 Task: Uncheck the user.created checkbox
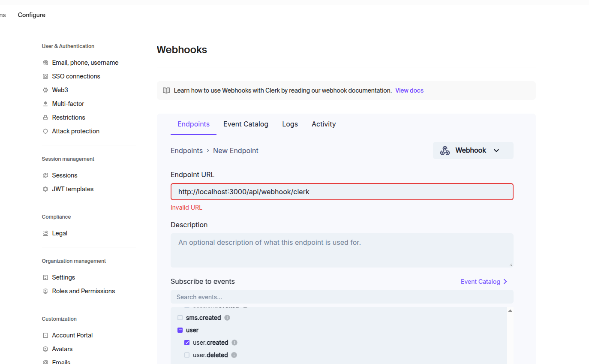(x=187, y=343)
